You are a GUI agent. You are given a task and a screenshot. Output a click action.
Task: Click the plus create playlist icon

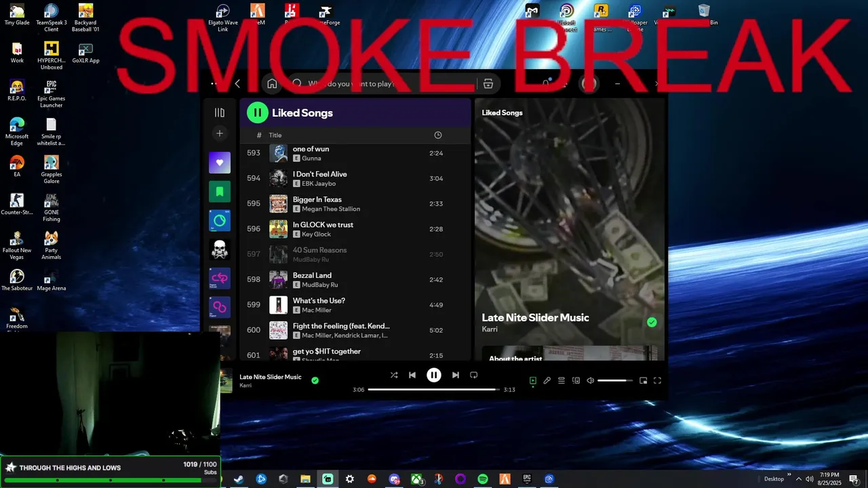pyautogui.click(x=219, y=134)
